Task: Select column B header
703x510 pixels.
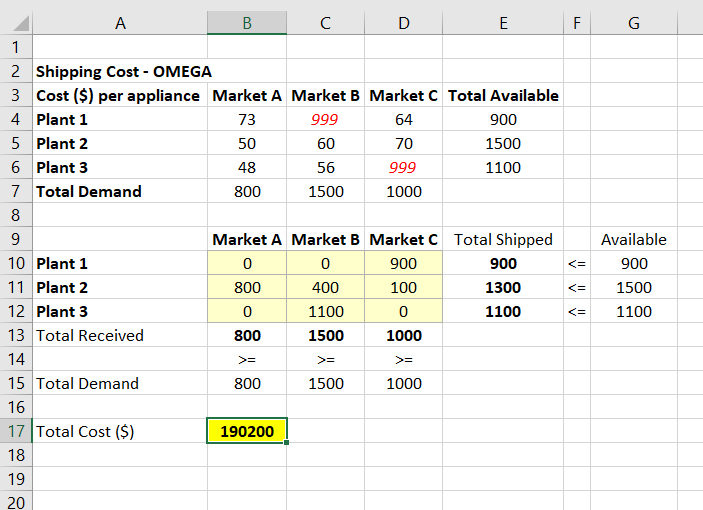Action: pyautogui.click(x=247, y=23)
